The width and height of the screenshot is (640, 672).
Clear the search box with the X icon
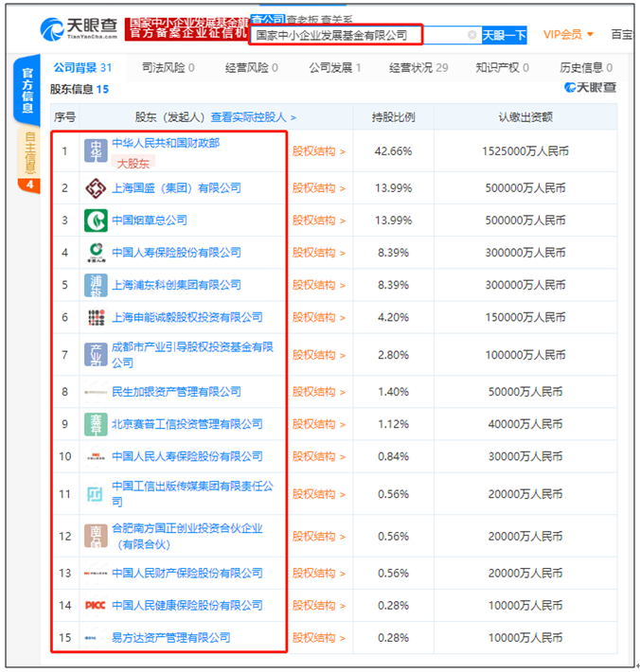(472, 35)
